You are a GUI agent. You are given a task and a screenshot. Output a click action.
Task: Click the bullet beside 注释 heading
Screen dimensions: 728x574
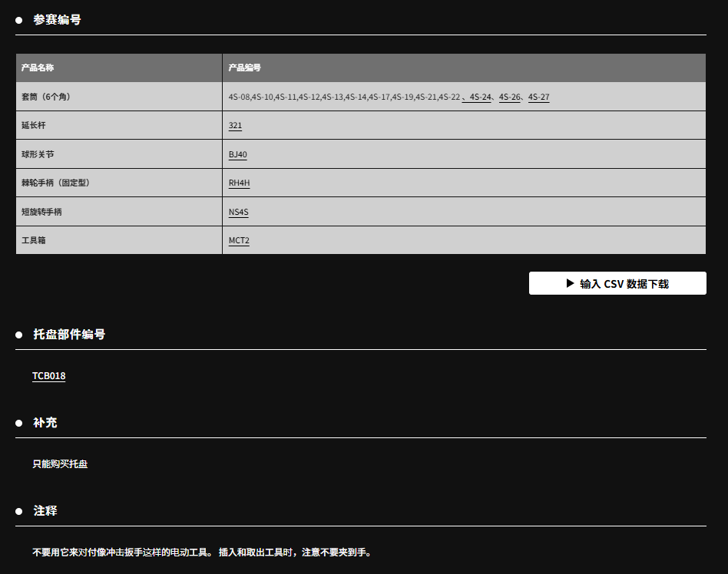[19, 511]
